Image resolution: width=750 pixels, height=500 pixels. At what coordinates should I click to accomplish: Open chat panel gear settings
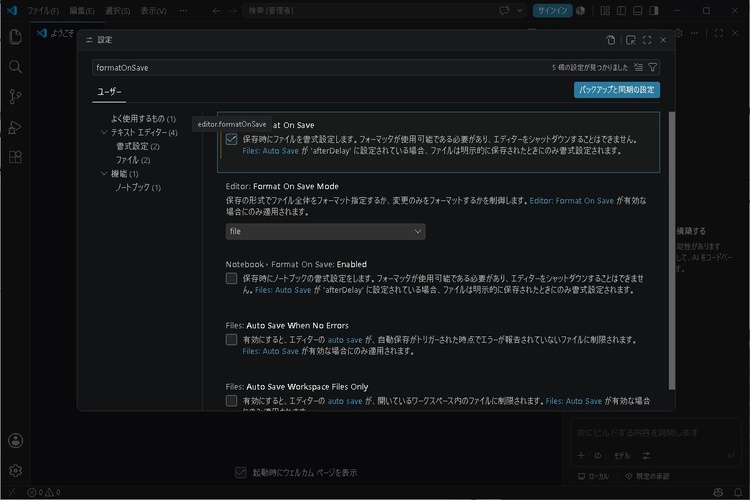click(x=678, y=33)
